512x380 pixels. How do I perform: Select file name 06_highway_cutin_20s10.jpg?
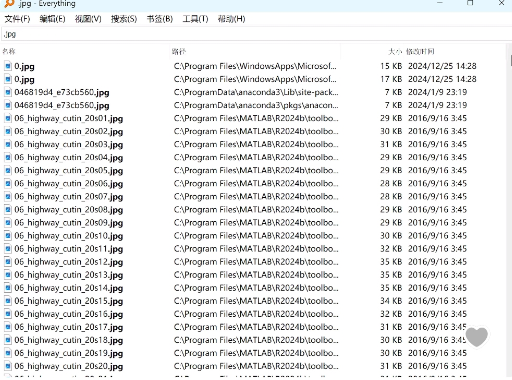[x=69, y=236]
